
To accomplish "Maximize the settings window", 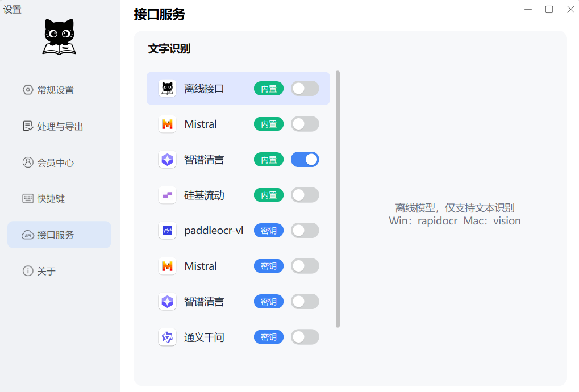I will pos(549,10).
